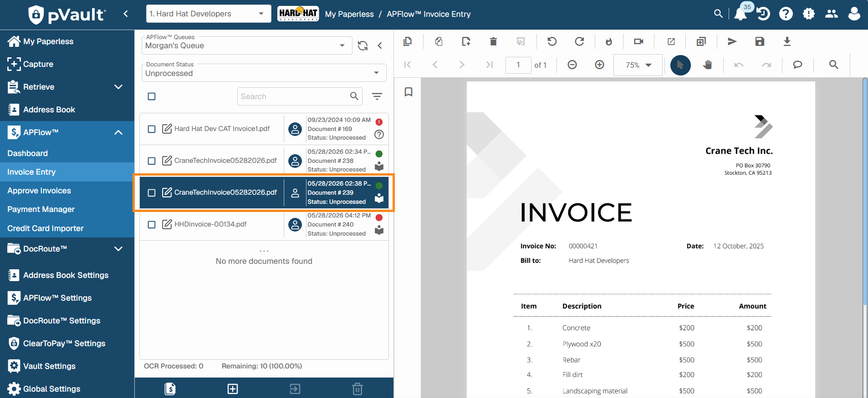Click the edit icon beside HHDinvoice-00134.pdf
Screen dimensions: 868x398
pyautogui.click(x=167, y=224)
